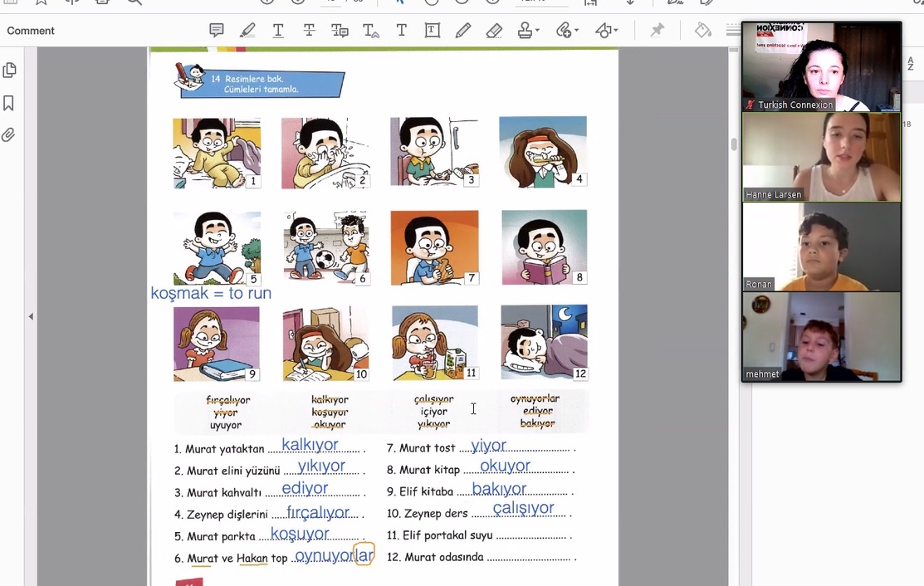924x586 pixels.
Task: Open the fill color paint bucket
Action: [x=703, y=31]
